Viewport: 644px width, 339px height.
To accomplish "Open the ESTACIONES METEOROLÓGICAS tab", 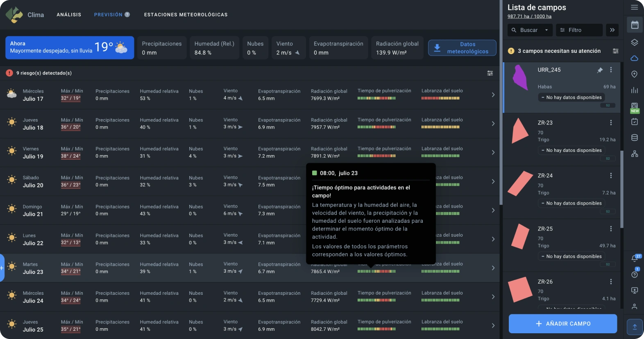I will coord(186,15).
